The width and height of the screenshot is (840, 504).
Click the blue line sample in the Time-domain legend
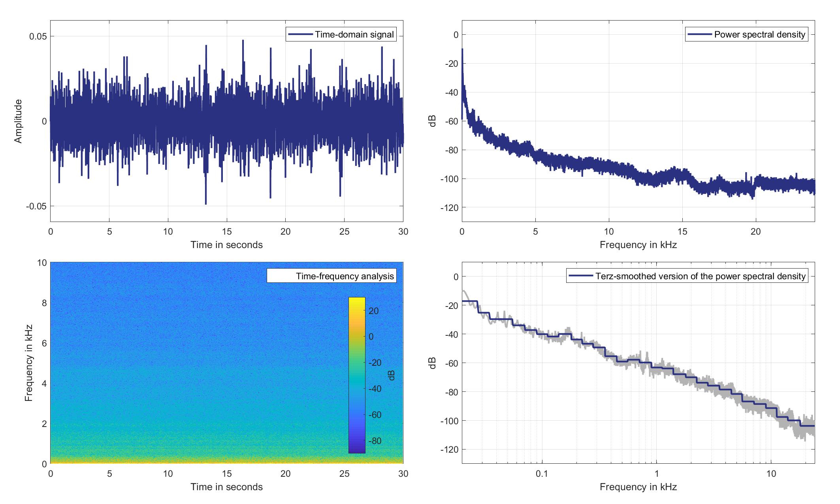point(301,34)
